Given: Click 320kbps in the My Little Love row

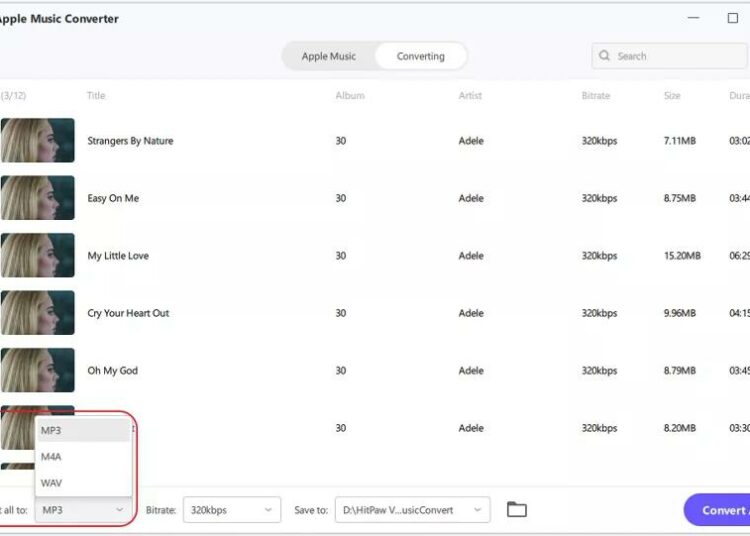Looking at the screenshot, I should click(599, 255).
